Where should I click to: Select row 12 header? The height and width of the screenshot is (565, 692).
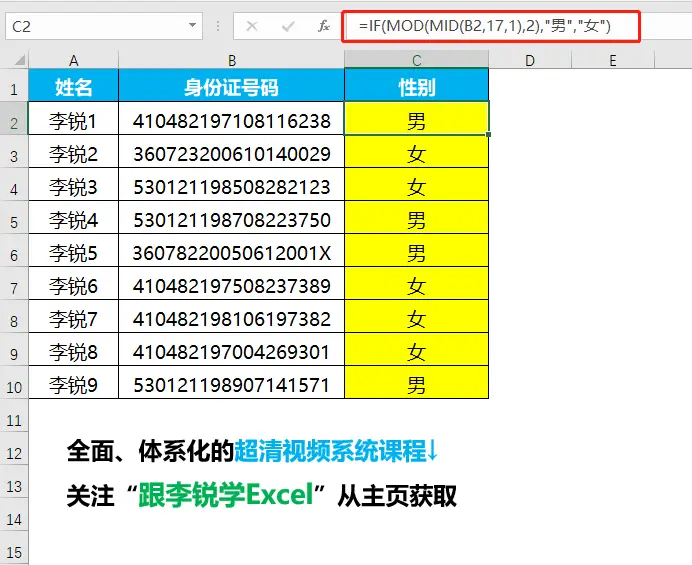click(x=14, y=452)
